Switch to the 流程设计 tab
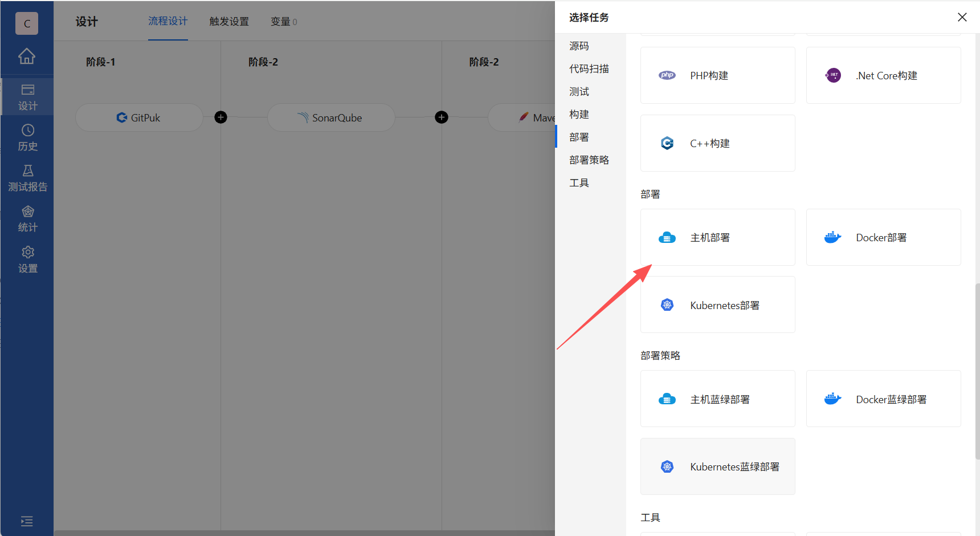This screenshot has width=980, height=536. pos(168,21)
